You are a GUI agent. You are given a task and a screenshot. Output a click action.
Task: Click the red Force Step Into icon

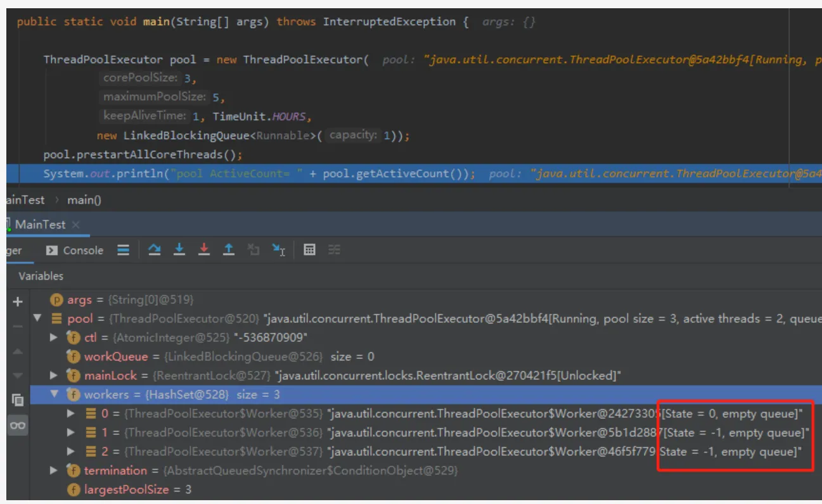[x=204, y=249]
